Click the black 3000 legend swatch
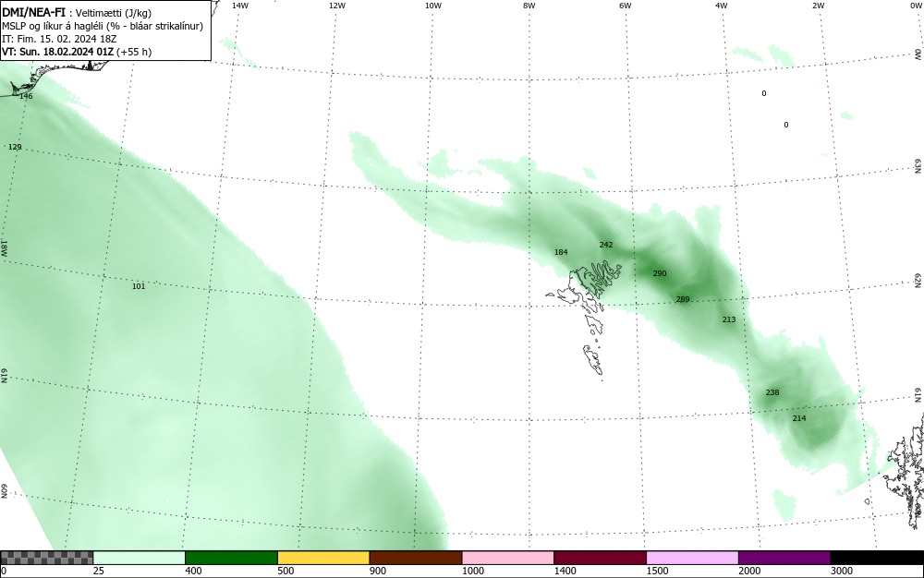 tap(877, 558)
